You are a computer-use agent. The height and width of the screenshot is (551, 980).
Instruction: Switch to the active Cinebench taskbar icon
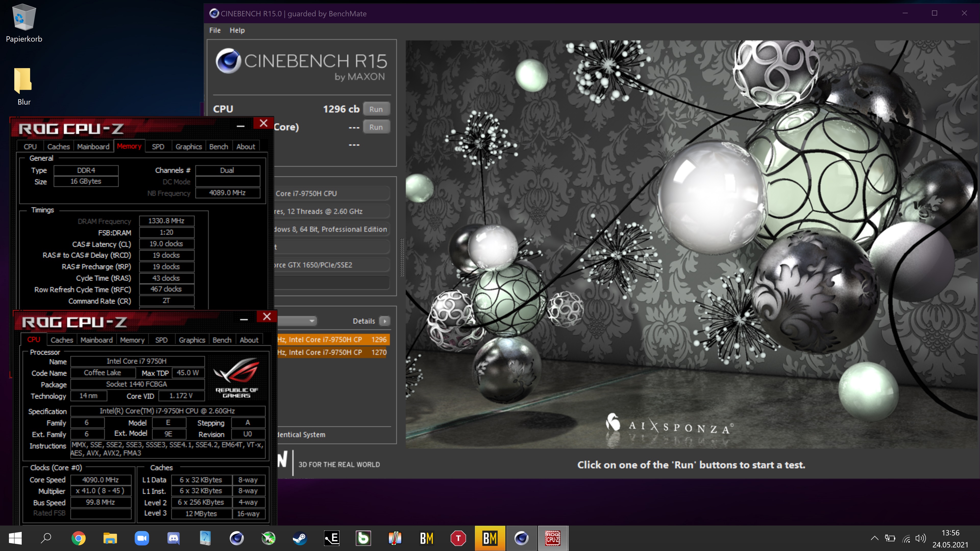click(522, 538)
